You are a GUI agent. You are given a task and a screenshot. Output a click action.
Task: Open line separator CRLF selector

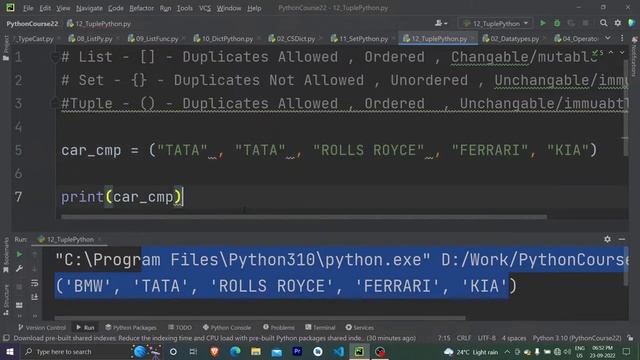coord(464,338)
